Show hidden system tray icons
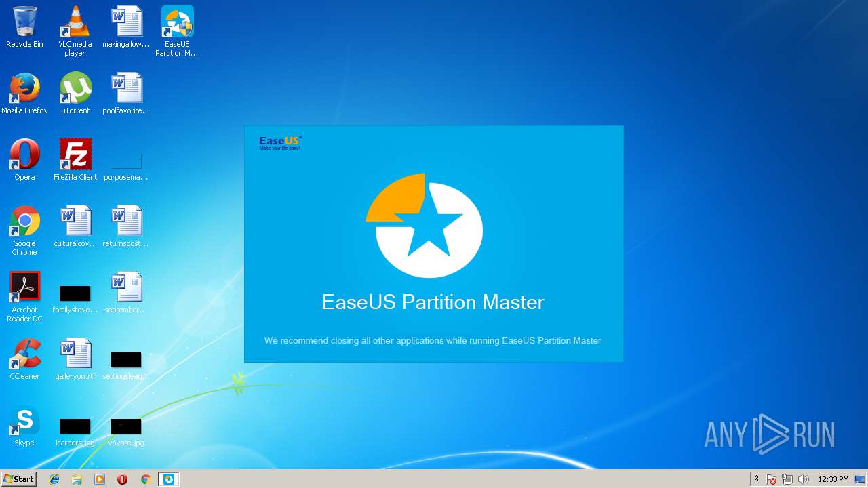Image resolution: width=868 pixels, height=488 pixels. pos(756,479)
